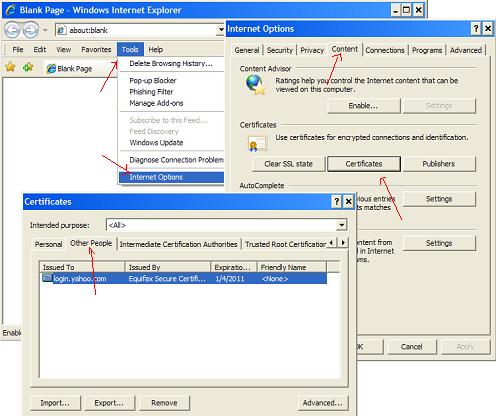The width and height of the screenshot is (496, 416).
Task: Open the Edit menu
Action: 40,50
